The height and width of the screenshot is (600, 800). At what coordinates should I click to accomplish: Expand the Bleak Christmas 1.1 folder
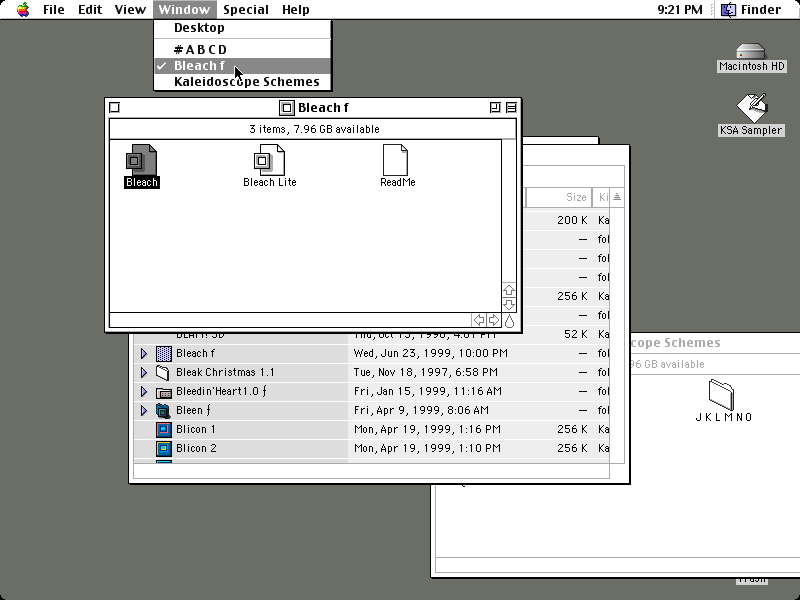coord(144,372)
